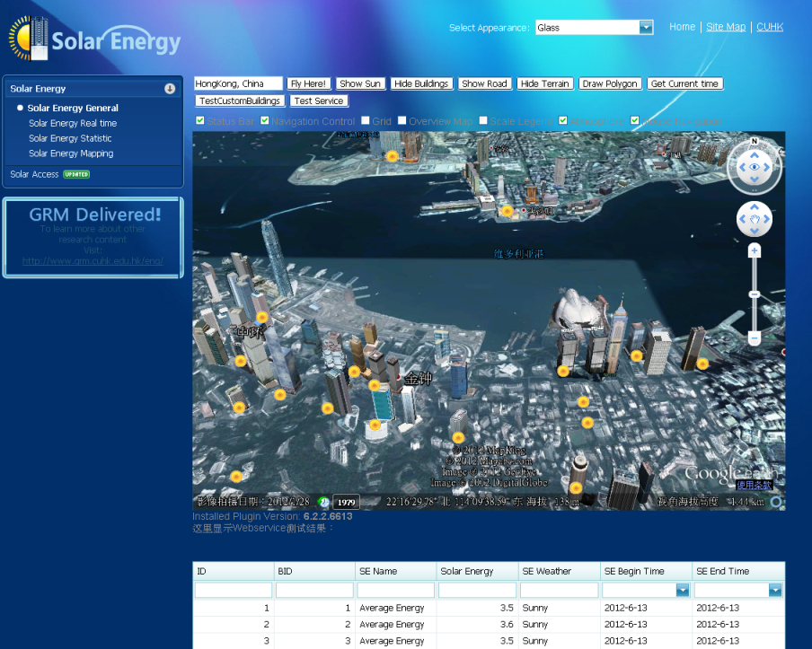Disable the Status Bar checkbox
812x649 pixels.
click(200, 120)
